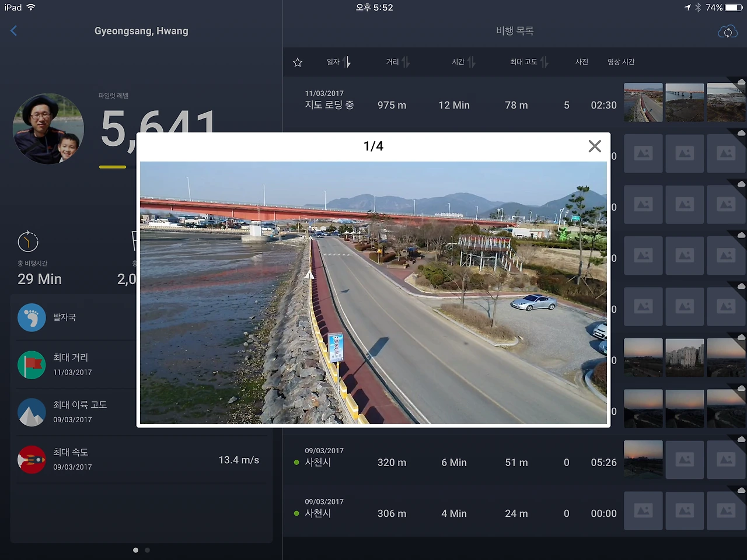Tap third photo placeholder in 320 m row
This screenshot has width=747, height=560.
point(726,460)
